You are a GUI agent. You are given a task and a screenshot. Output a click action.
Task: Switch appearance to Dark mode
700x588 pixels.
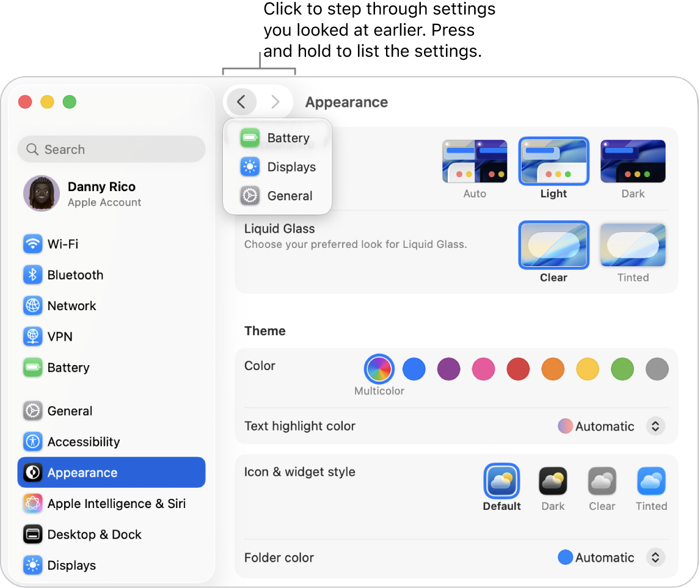point(633,162)
